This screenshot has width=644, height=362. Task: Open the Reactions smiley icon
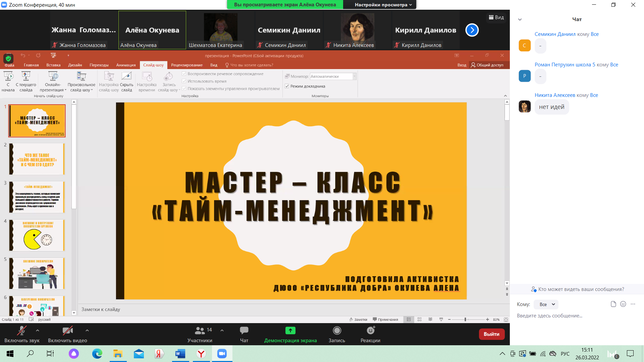[370, 331]
